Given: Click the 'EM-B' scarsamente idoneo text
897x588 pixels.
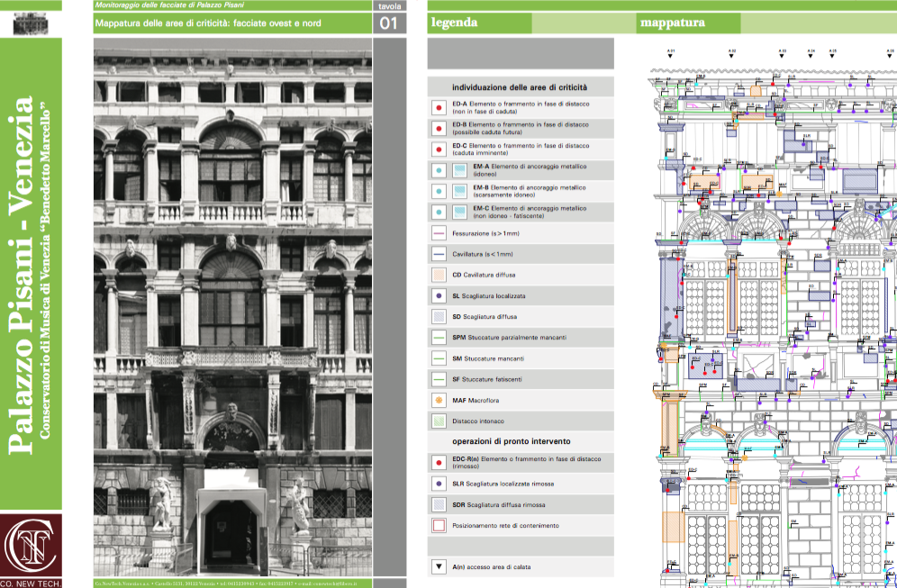Looking at the screenshot, I should [x=530, y=191].
